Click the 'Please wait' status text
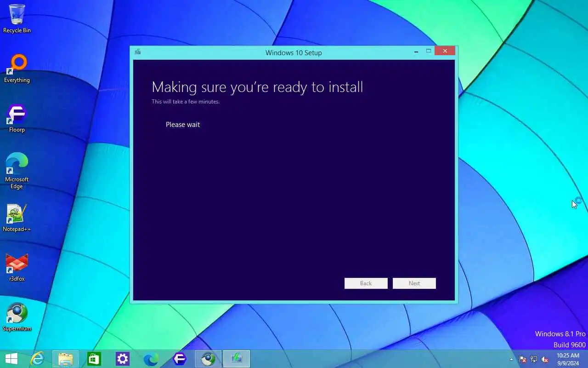Viewport: 588px width, 368px height. tap(183, 125)
